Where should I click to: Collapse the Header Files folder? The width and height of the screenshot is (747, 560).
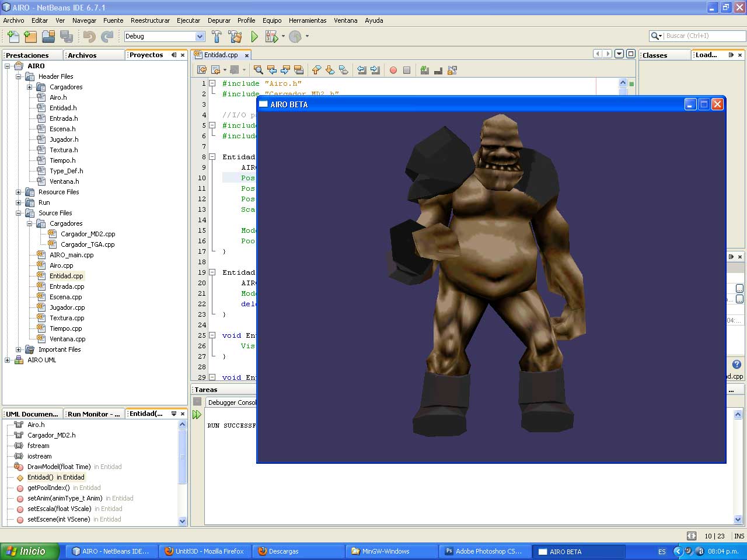point(19,76)
